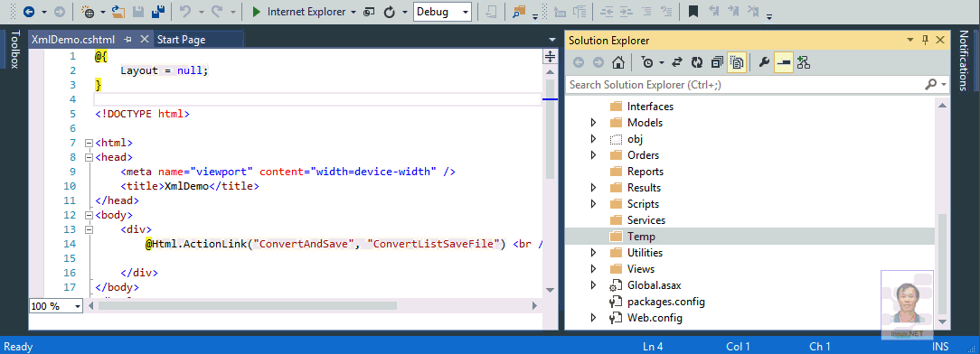Click the Home icon in Solution Explorer
Screen dimensions: 980x354
tap(617, 62)
